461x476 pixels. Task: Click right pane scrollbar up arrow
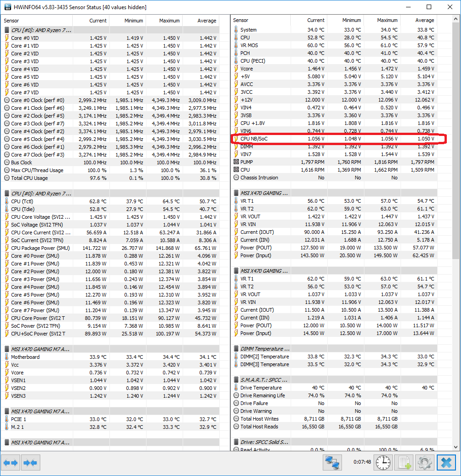click(x=456, y=19)
